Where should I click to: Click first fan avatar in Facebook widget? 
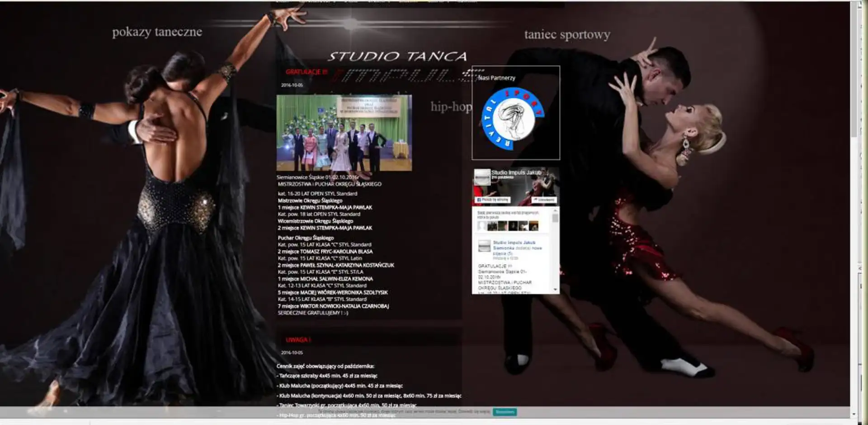(x=482, y=226)
